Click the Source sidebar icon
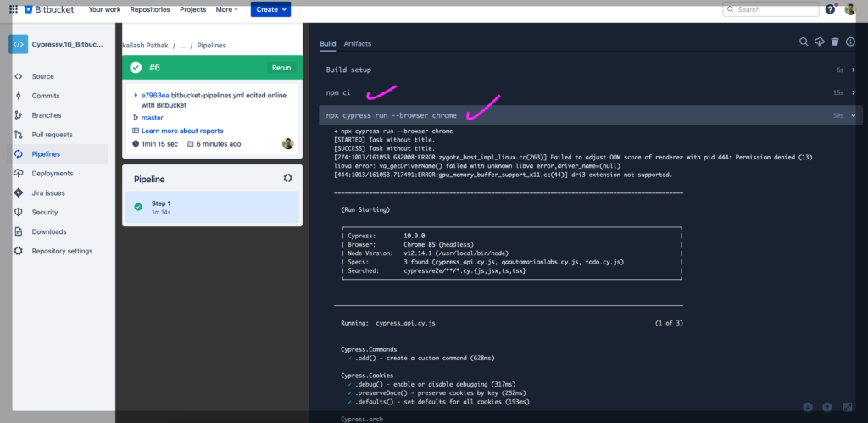 pyautogui.click(x=19, y=76)
